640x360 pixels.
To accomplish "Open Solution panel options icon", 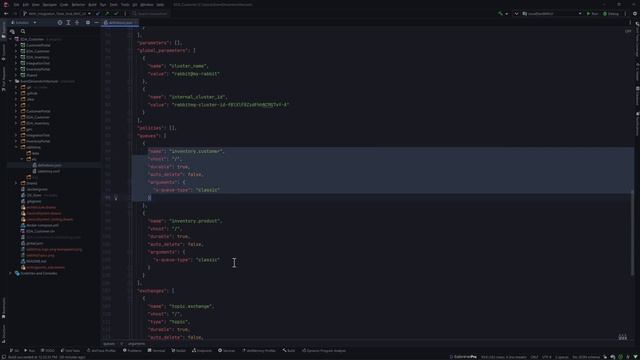I will (88, 22).
